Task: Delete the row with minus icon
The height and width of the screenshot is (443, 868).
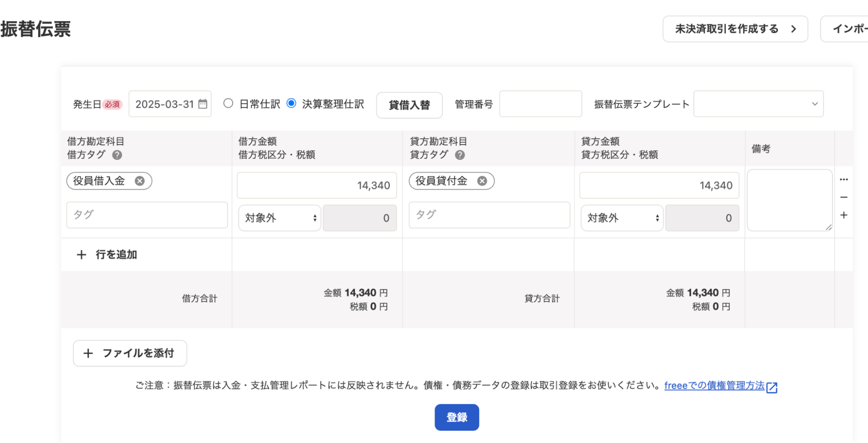Action: 844,197
